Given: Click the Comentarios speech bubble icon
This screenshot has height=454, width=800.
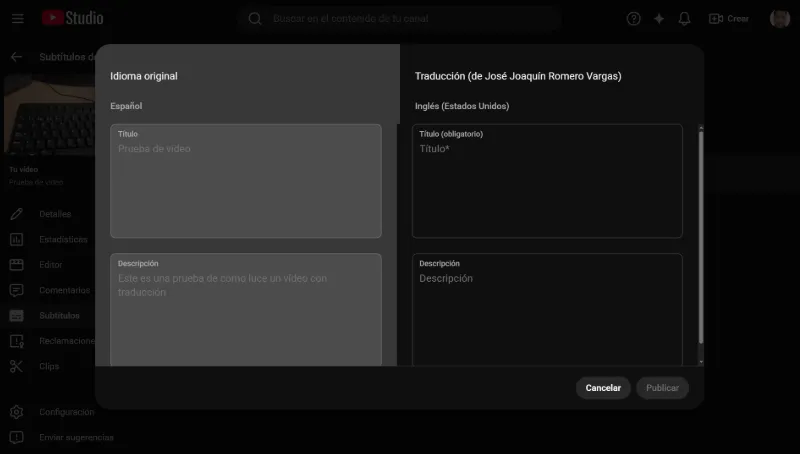Looking at the screenshot, I should [x=16, y=290].
